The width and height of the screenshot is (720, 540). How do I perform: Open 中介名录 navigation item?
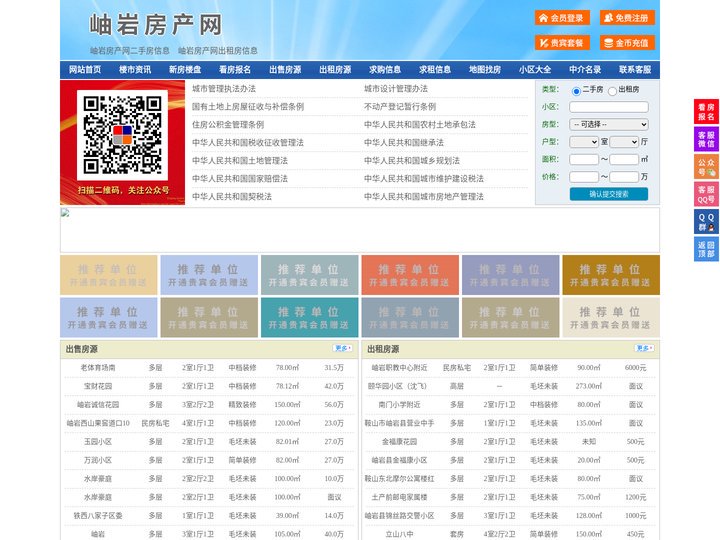click(x=585, y=70)
